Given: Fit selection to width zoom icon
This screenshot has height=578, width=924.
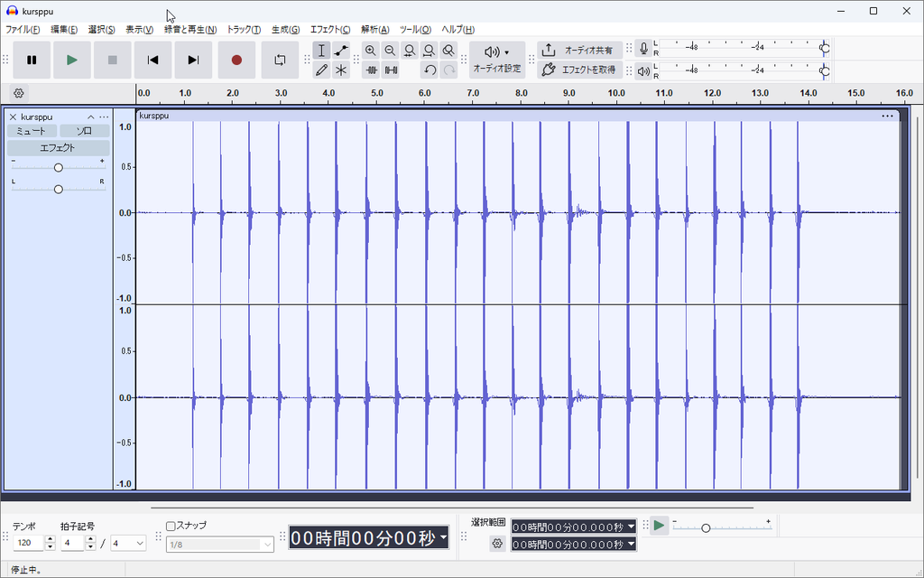Looking at the screenshot, I should (x=410, y=51).
